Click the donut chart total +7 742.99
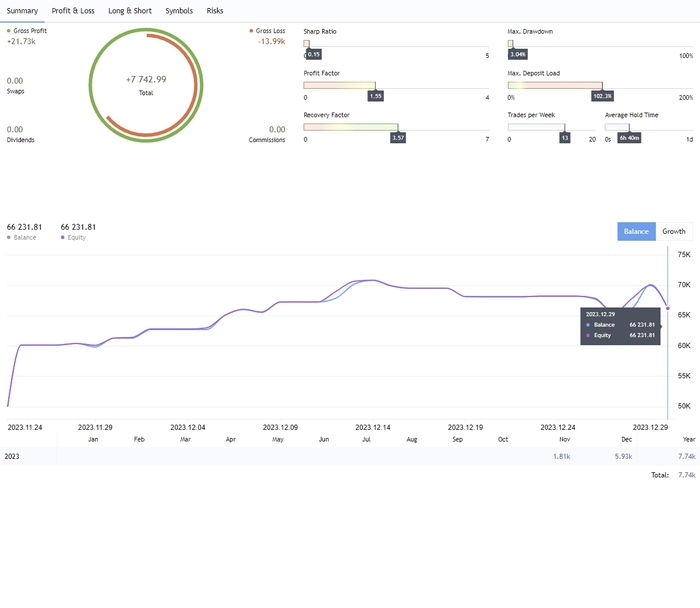Image resolution: width=700 pixels, height=608 pixels. (146, 79)
